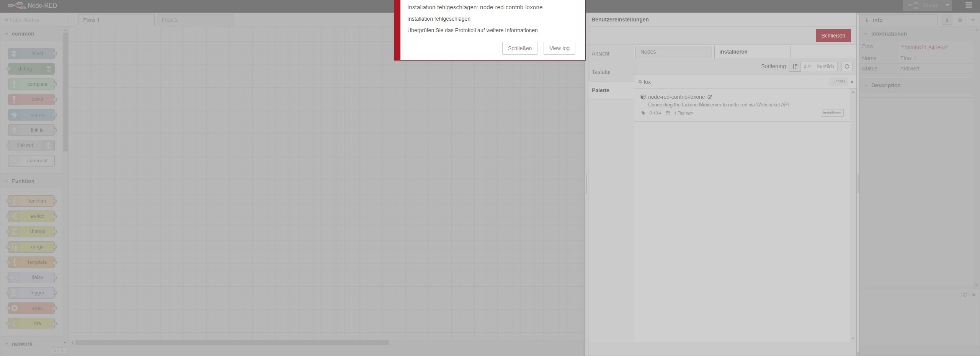This screenshot has width=980, height=356.
Task: Toggle the sort order icon button
Action: coord(795,67)
